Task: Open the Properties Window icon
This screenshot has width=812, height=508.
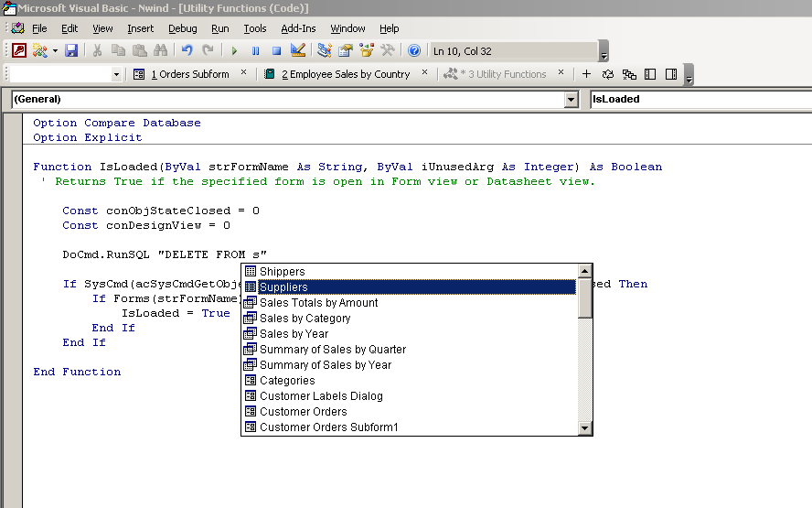Action: [346, 50]
